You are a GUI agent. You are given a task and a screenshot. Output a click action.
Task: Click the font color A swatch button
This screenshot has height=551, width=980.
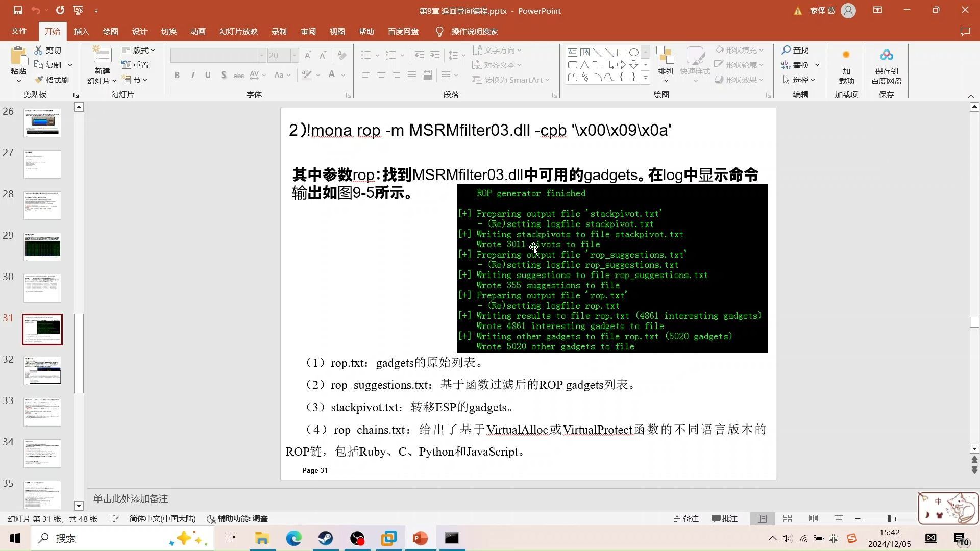point(332,75)
